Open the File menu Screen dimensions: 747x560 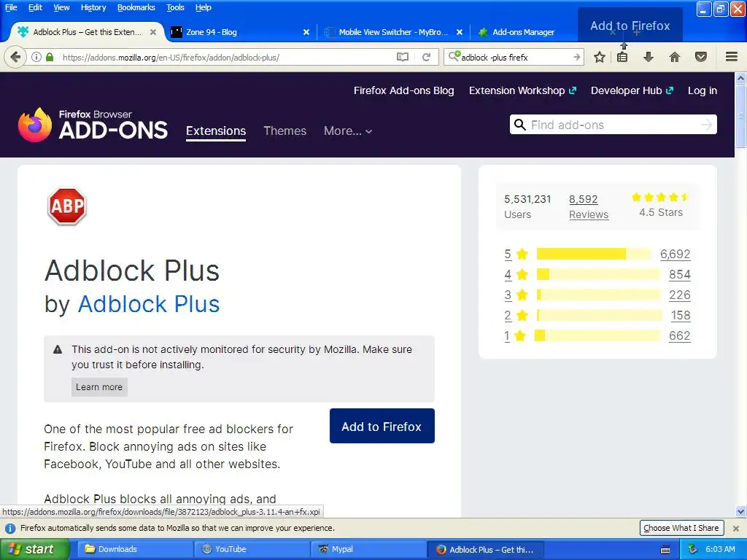[x=11, y=7]
